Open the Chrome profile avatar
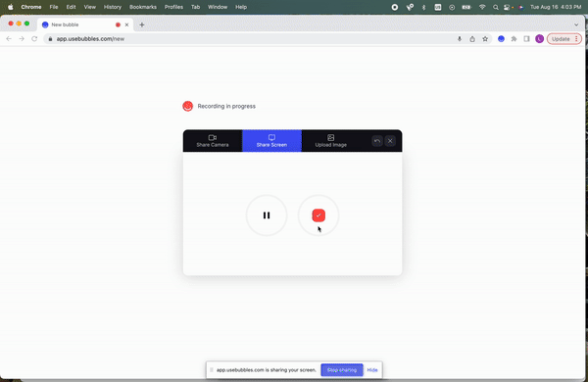The height and width of the screenshot is (382, 588). pos(539,39)
